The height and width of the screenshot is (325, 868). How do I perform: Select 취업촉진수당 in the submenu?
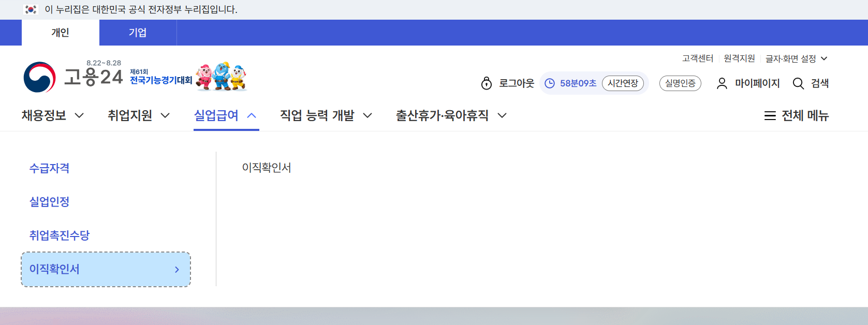(x=60, y=235)
